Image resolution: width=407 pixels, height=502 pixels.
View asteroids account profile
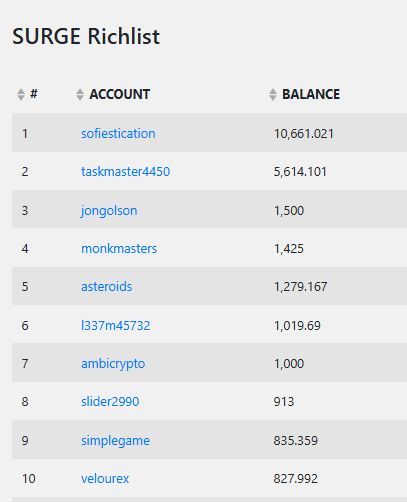tap(107, 287)
